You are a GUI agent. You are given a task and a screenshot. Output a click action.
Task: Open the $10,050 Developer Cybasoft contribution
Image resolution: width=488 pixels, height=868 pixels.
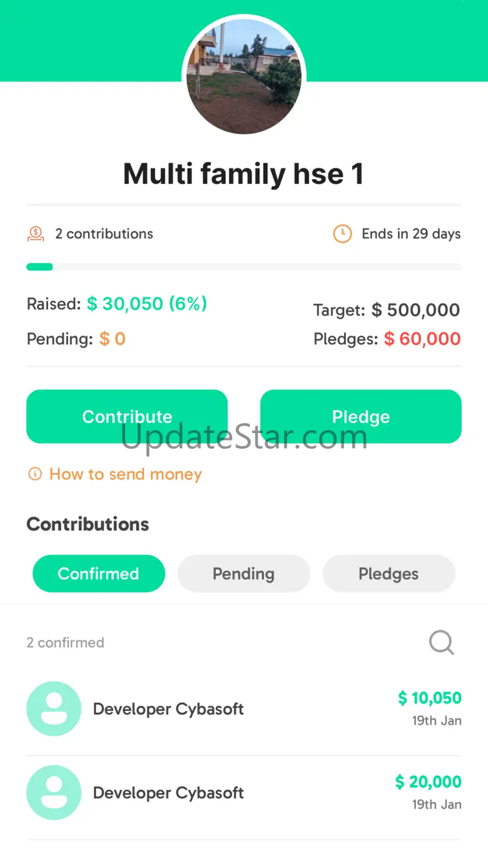coord(244,708)
